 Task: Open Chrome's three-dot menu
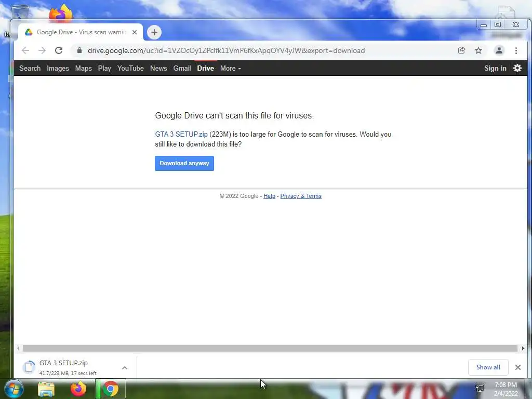[516, 50]
